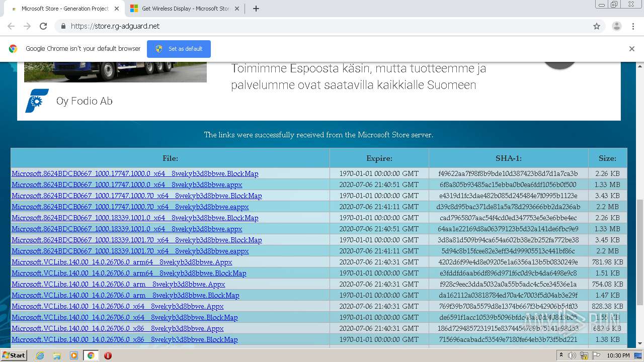
Task: Click the taskbar clock showing 10:30 PM
Action: click(x=618, y=355)
